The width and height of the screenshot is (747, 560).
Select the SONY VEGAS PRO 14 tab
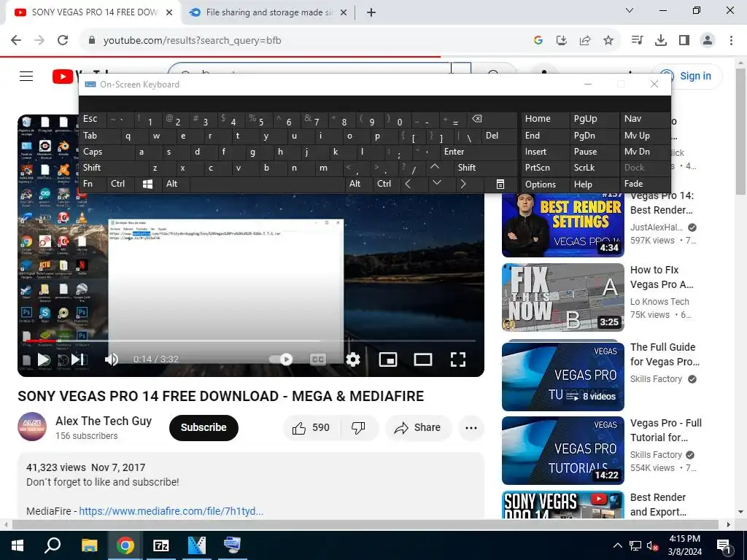[x=93, y=12]
